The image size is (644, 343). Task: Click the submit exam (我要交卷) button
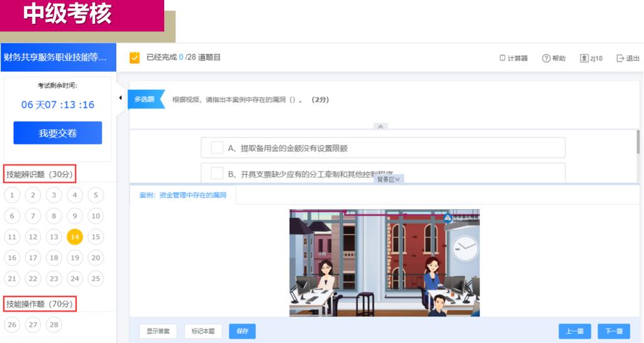[x=58, y=133]
